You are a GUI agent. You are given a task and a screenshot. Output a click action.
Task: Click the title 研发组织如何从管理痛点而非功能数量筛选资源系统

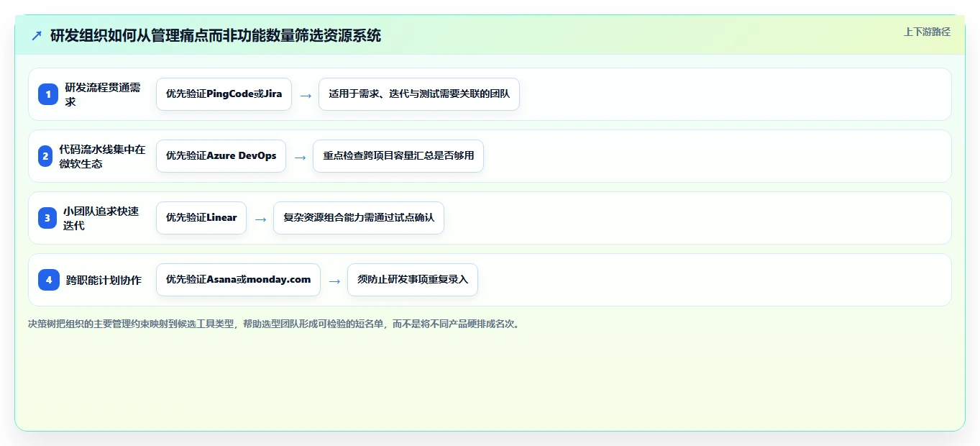click(x=216, y=35)
